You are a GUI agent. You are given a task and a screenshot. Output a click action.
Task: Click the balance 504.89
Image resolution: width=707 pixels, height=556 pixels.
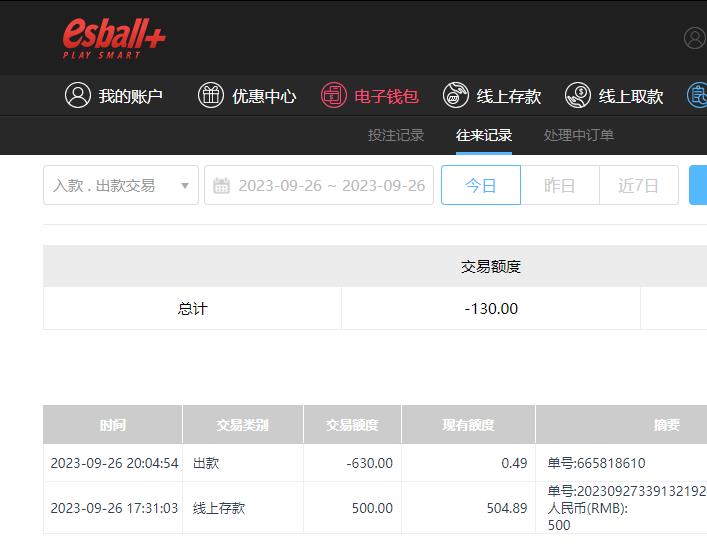507,508
